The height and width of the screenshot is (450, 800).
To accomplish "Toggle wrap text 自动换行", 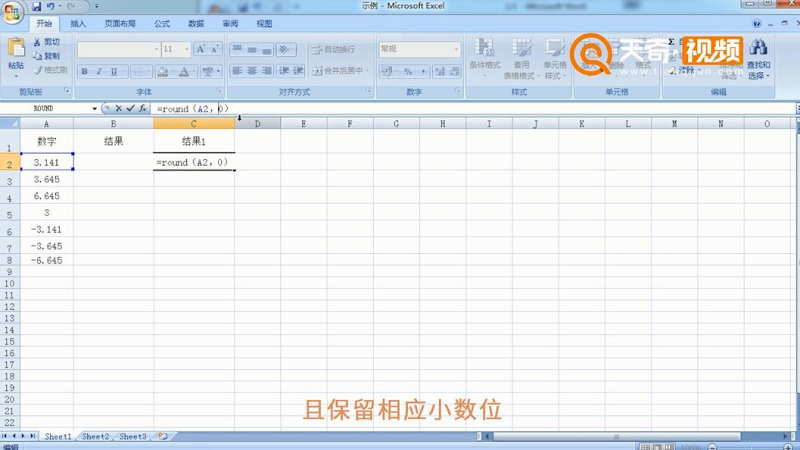I will [x=334, y=49].
